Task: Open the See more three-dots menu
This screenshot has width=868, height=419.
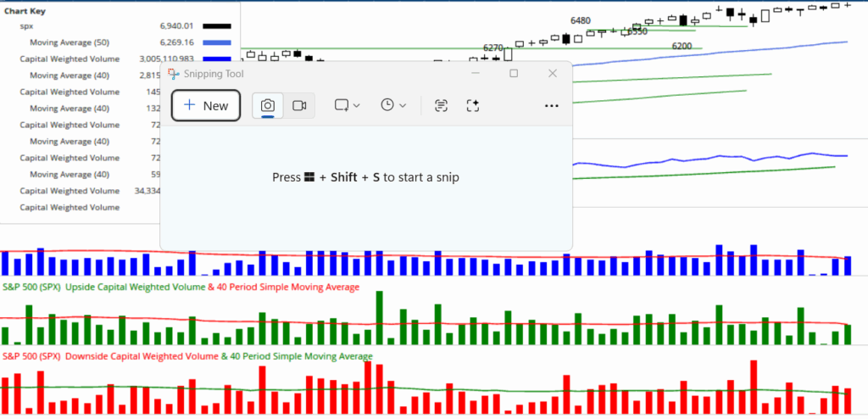Action: pyautogui.click(x=551, y=105)
